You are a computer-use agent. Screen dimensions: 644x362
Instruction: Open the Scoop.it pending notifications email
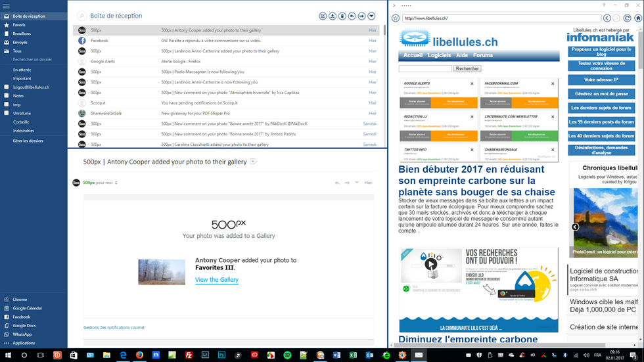coord(227,103)
